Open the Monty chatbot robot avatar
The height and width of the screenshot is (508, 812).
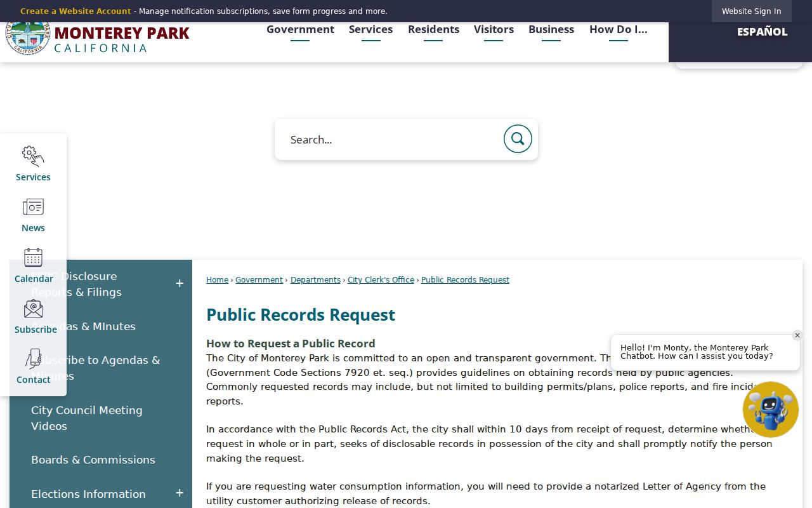pyautogui.click(x=771, y=410)
